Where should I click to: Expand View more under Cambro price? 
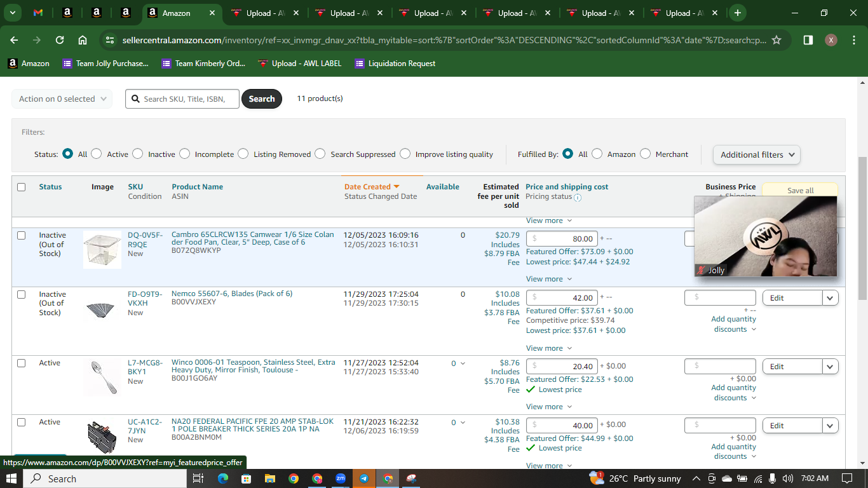(549, 279)
